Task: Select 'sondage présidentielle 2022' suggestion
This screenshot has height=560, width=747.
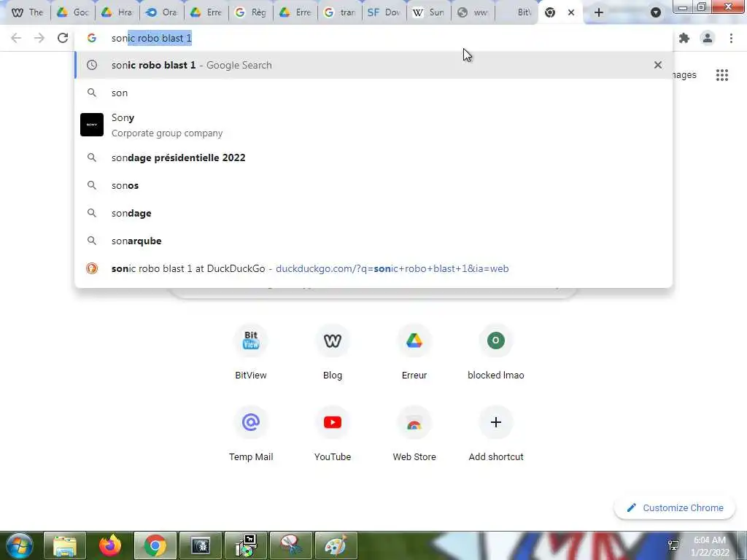Action: click(373, 157)
